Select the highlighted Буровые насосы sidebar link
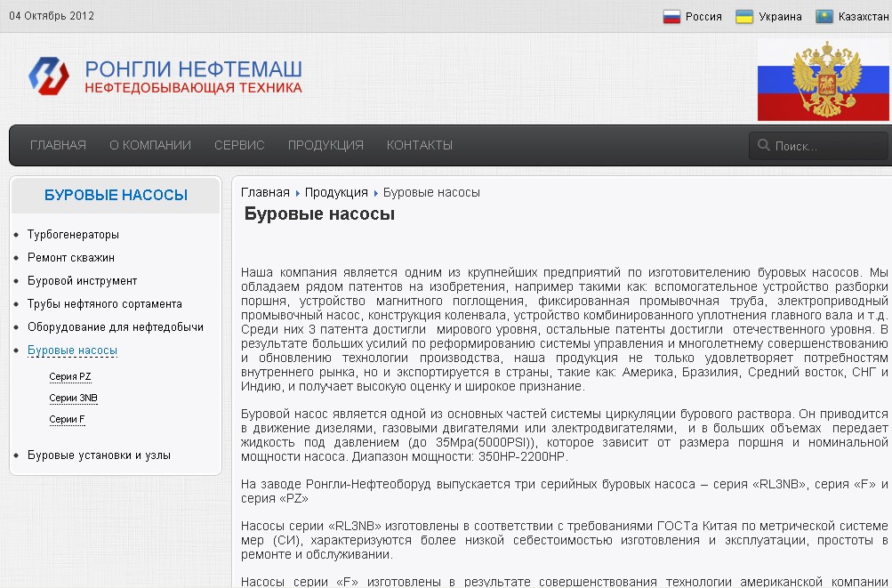This screenshot has height=588, width=892. point(72,350)
